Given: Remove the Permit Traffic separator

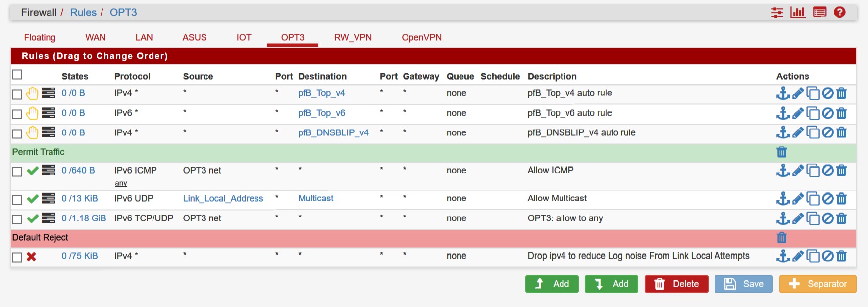Looking at the screenshot, I should 782,152.
